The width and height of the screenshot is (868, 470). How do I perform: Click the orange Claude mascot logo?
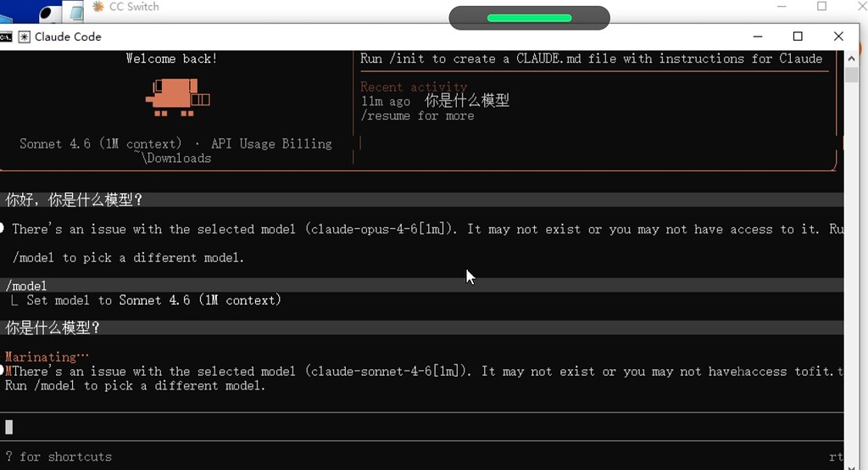[177, 97]
